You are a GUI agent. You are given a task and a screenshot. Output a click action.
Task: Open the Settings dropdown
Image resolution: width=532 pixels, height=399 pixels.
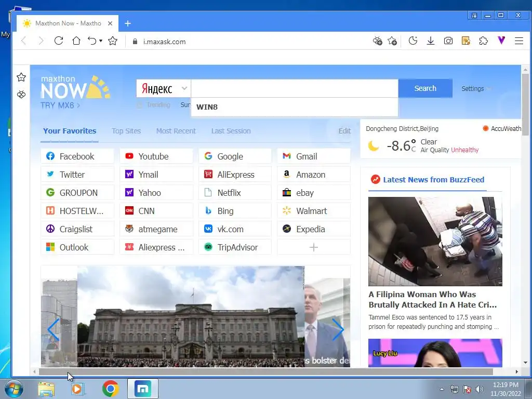coord(476,88)
